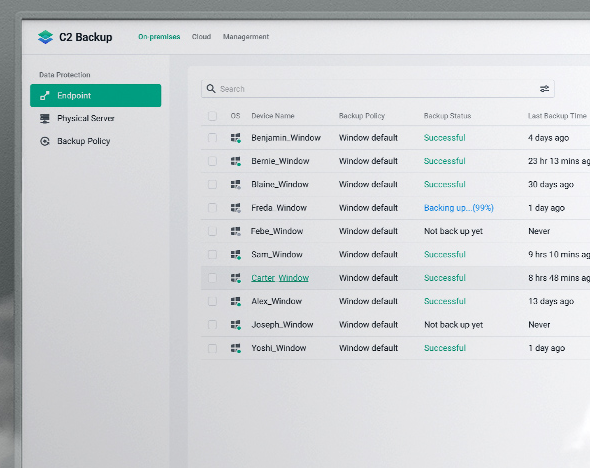
Task: Click the '30 days ago' backup time
Action: (x=551, y=184)
